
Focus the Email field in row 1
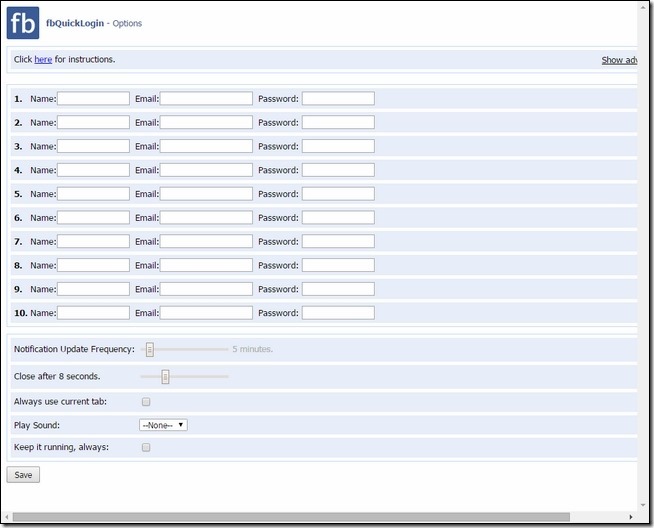click(206, 98)
